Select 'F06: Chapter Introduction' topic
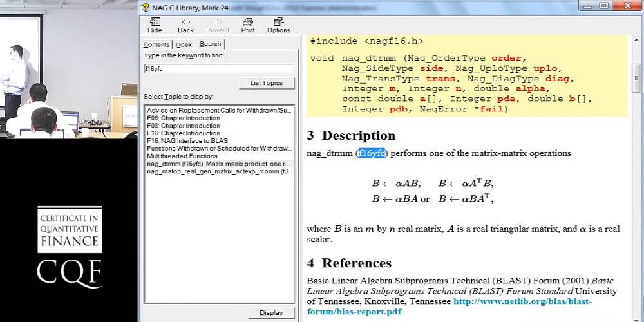644x322 pixels. [x=183, y=118]
